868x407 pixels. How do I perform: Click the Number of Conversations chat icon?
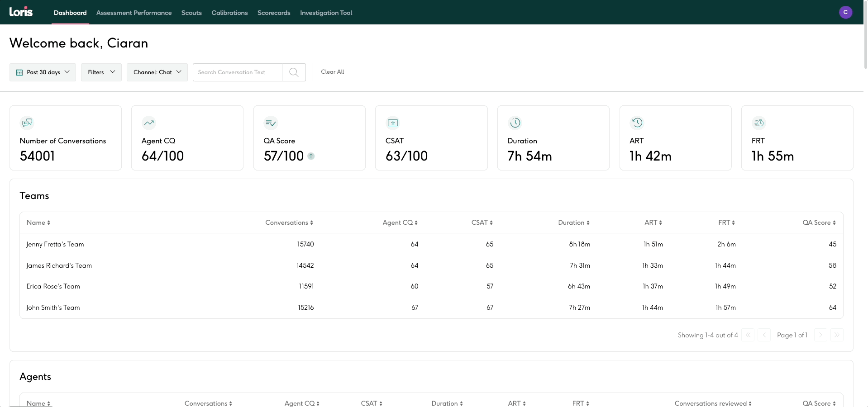(27, 123)
